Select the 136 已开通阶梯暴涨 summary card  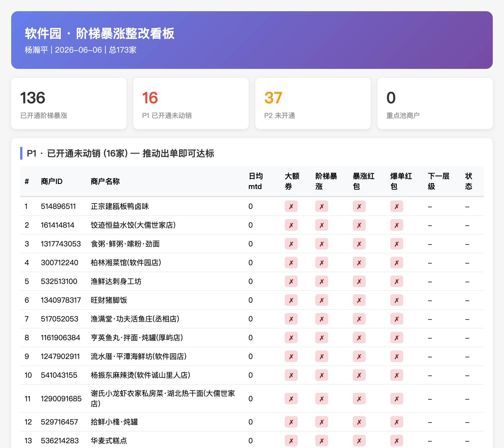69,104
